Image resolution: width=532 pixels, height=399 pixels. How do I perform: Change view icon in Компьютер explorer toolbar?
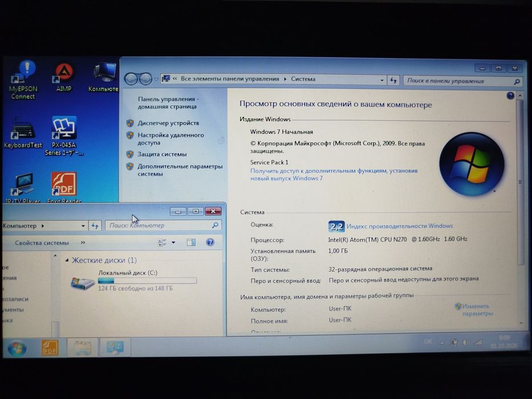pyautogui.click(x=162, y=242)
